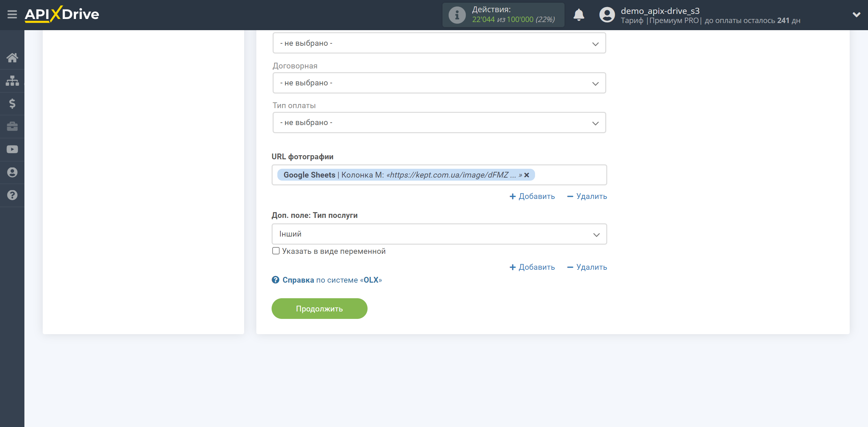
Task: Open the connections sitemap icon
Action: coord(12,81)
